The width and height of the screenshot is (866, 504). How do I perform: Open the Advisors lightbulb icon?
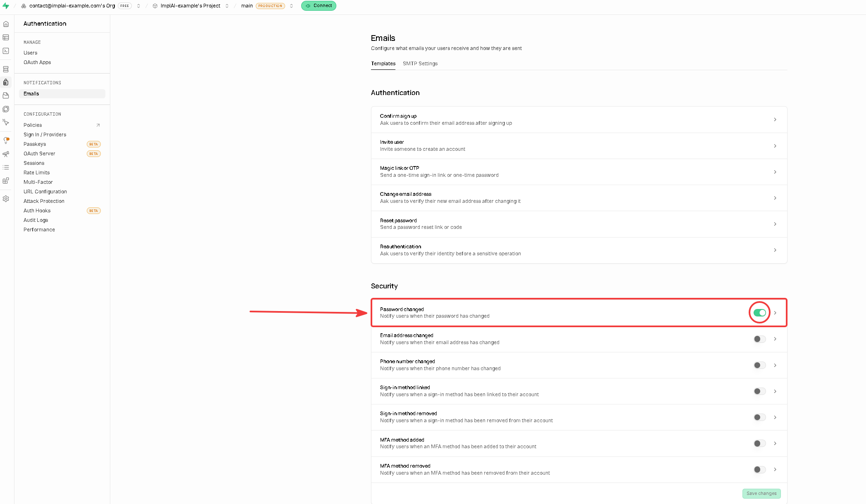click(x=6, y=140)
